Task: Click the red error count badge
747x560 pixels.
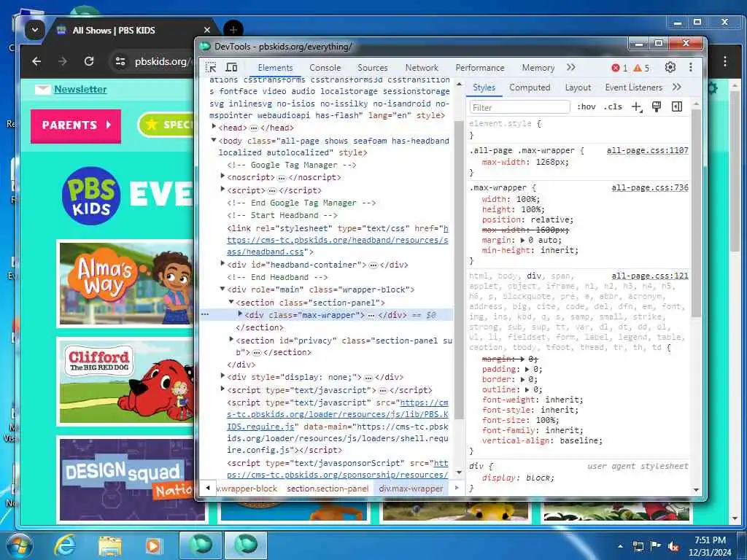Action: [619, 68]
